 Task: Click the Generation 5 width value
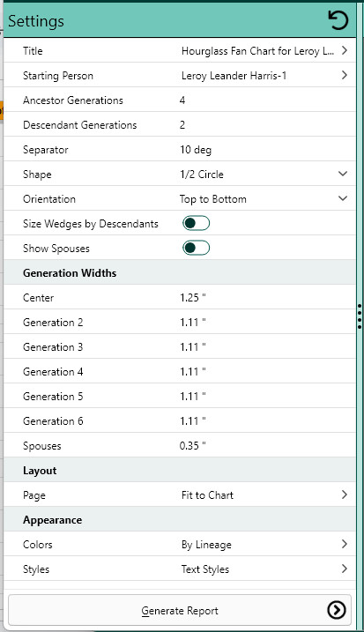pyautogui.click(x=193, y=396)
